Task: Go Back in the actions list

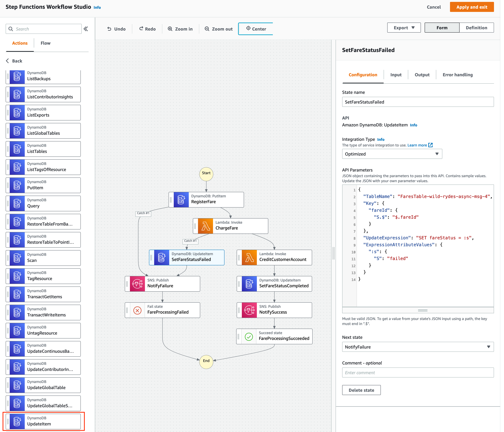Action: 14,61
